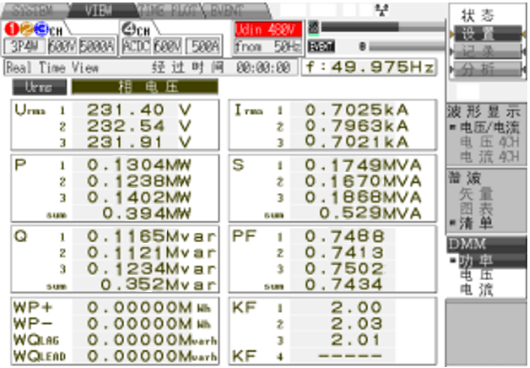Click reactive power sum 0.352Mvar
This screenshot has width=530, height=368.
pyautogui.click(x=158, y=285)
